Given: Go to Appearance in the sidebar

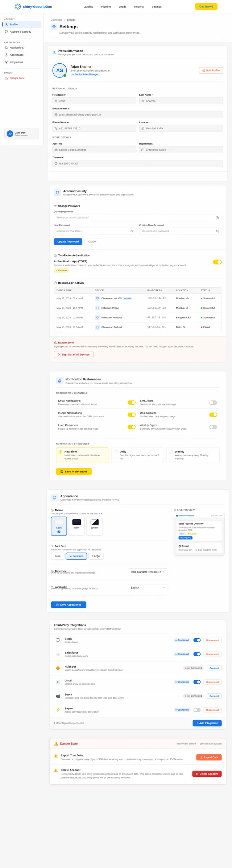Looking at the screenshot, I should click(16, 55).
